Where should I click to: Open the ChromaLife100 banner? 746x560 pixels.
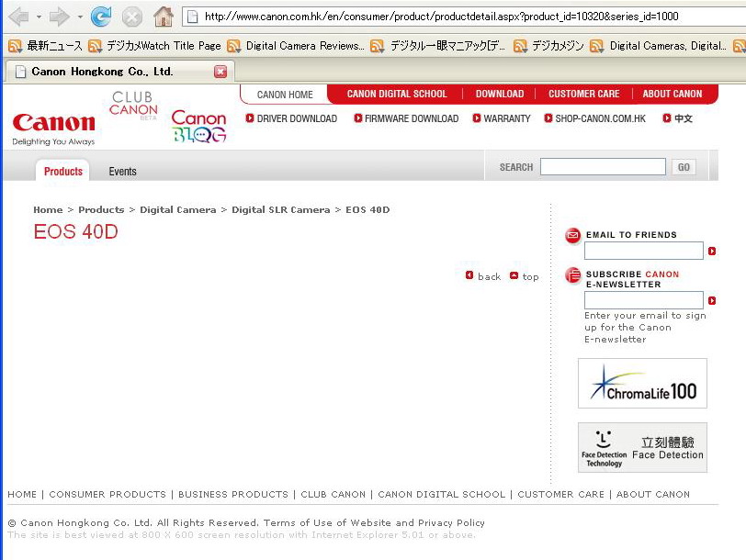pos(642,383)
